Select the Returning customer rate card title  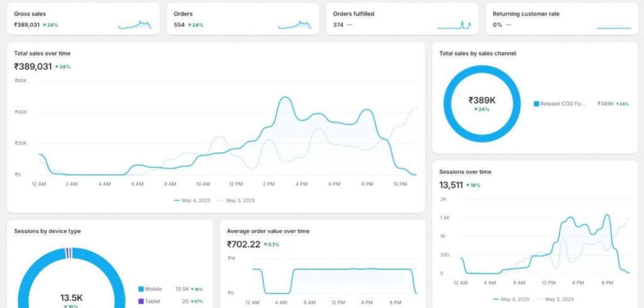coord(526,13)
